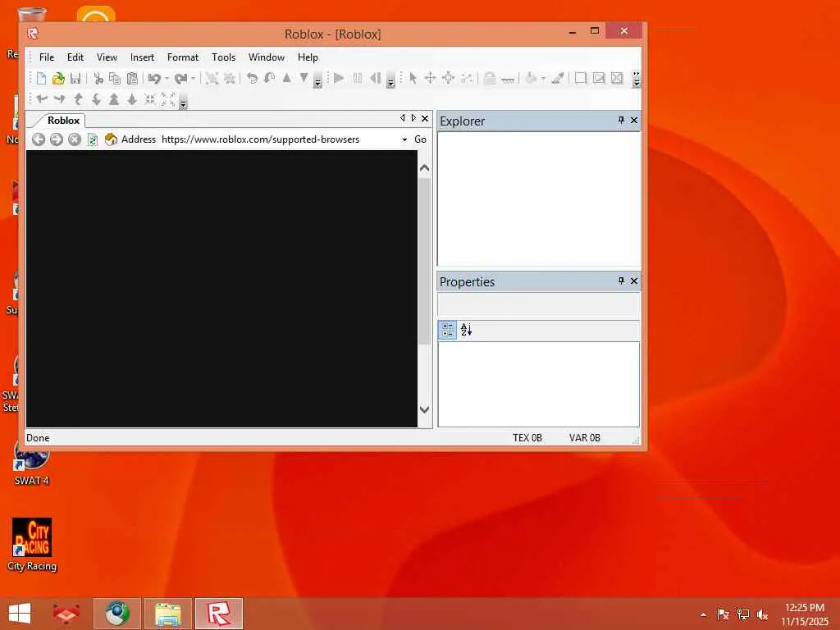Click the New file icon

point(41,78)
